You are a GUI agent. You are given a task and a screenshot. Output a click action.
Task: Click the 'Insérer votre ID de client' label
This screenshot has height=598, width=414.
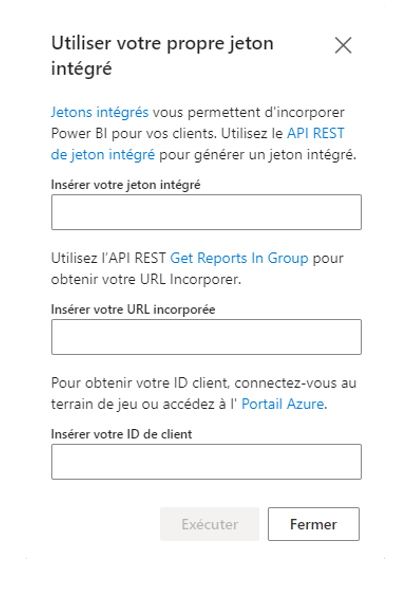pos(122,434)
